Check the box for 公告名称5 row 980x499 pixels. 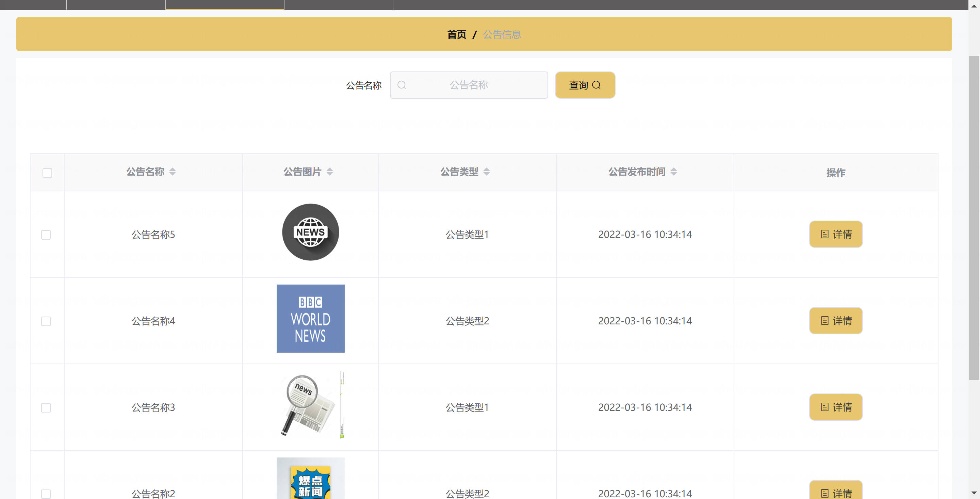[x=46, y=235]
